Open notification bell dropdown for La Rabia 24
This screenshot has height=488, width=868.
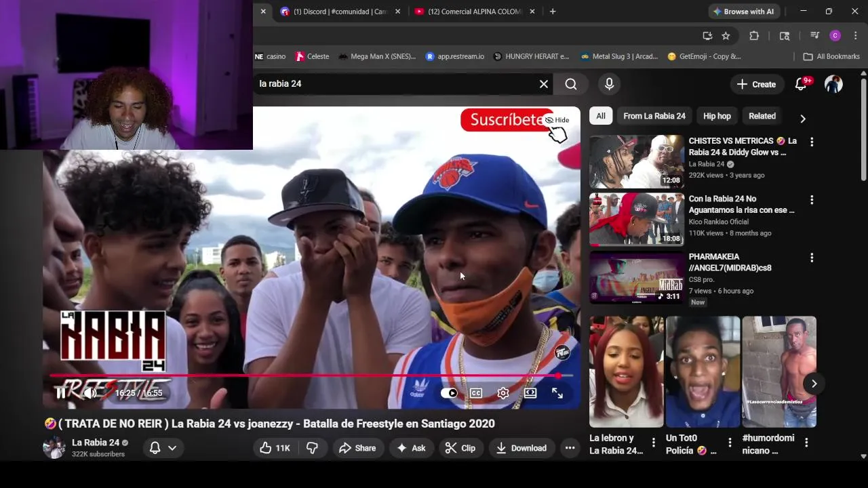tap(163, 448)
